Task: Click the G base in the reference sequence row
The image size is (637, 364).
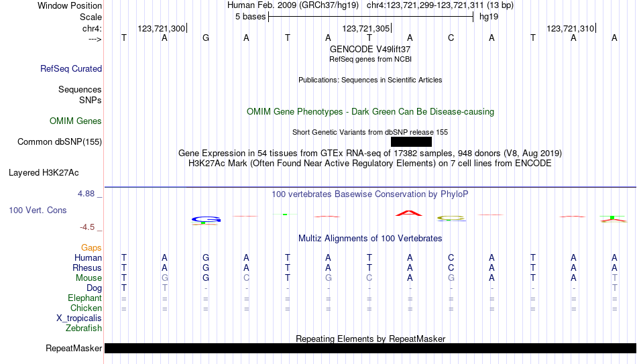Action: click(x=206, y=38)
